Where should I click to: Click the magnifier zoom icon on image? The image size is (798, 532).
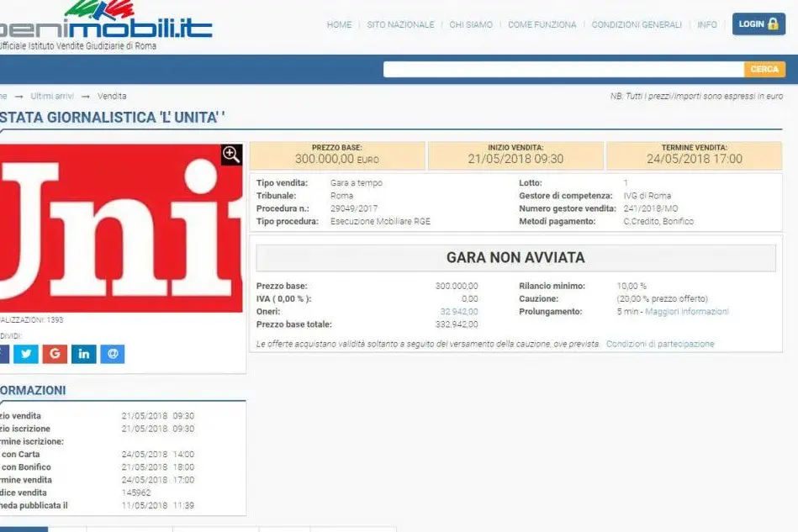pyautogui.click(x=231, y=155)
